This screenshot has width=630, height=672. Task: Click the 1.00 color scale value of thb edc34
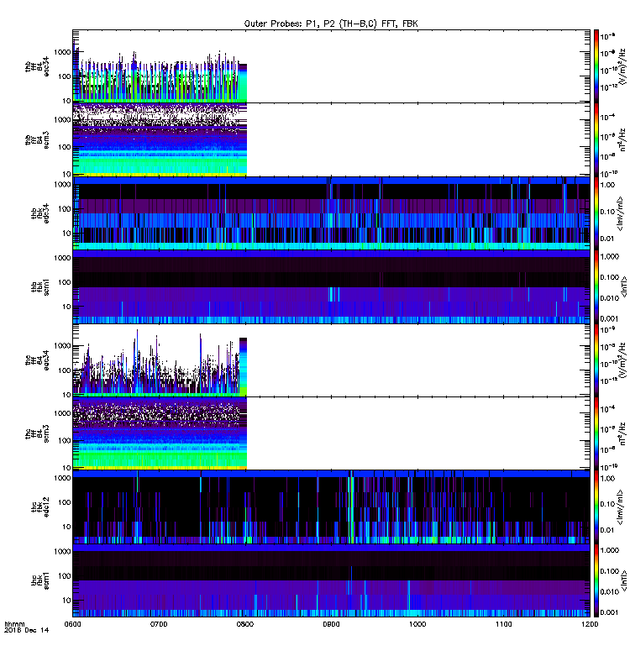607,185
